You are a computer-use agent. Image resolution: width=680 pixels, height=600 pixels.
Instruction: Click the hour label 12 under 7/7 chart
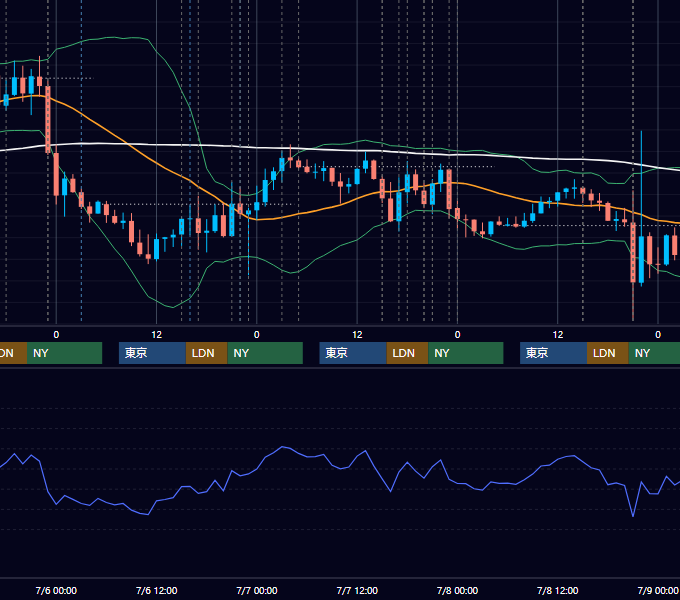click(x=357, y=335)
